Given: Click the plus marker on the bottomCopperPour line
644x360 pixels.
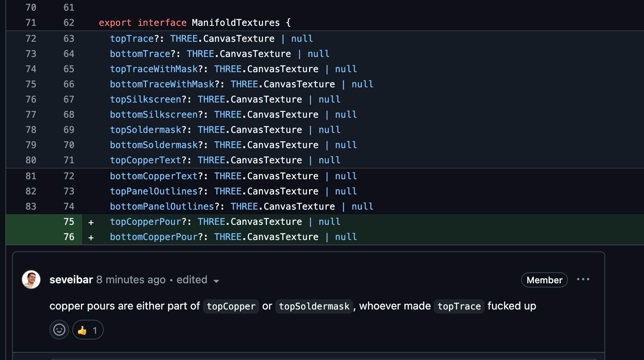Looking at the screenshot, I should pyautogui.click(x=91, y=237).
